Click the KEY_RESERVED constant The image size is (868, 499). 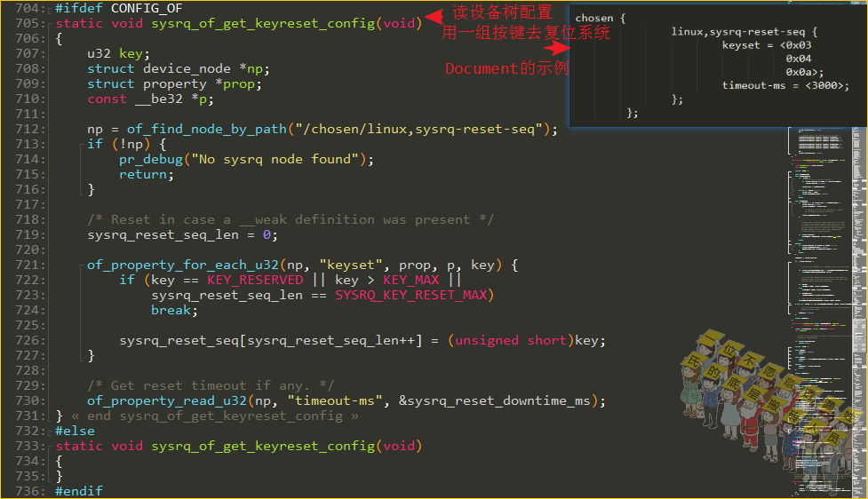coord(255,280)
